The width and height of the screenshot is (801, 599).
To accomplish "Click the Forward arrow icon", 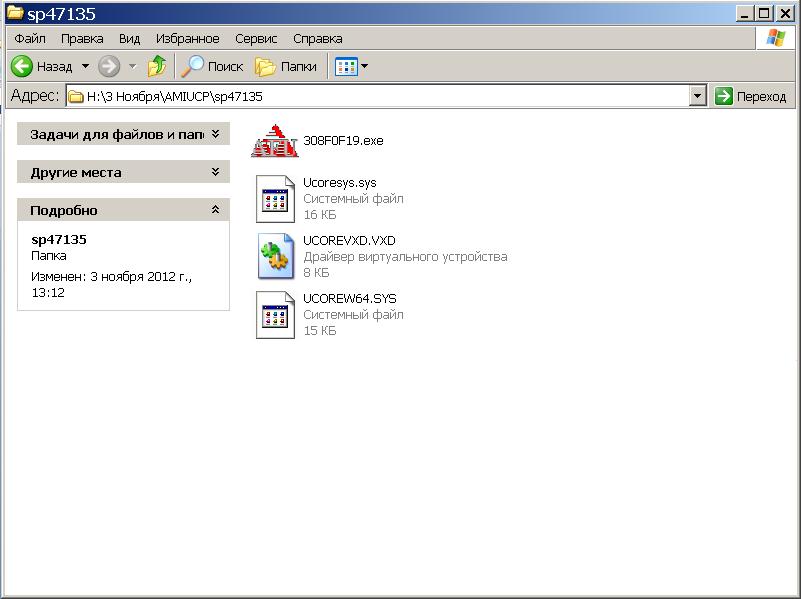I will 109,66.
